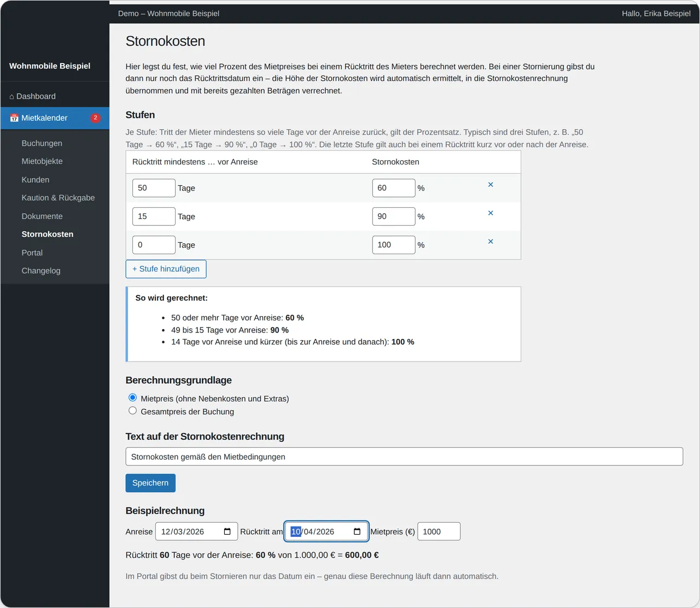
Task: Edit the 60 percent Stornokosten field
Action: pos(394,188)
